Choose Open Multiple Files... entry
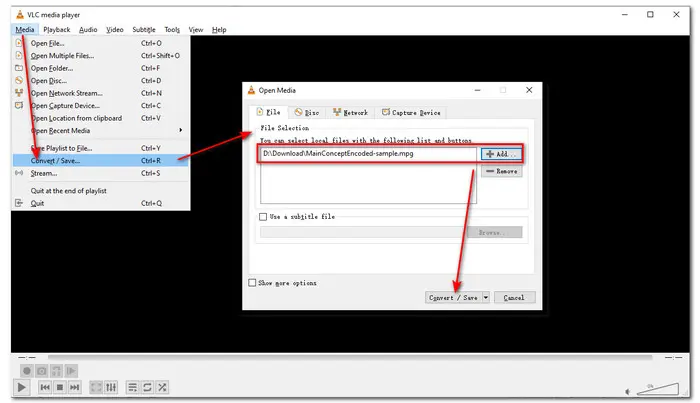 (x=101, y=56)
